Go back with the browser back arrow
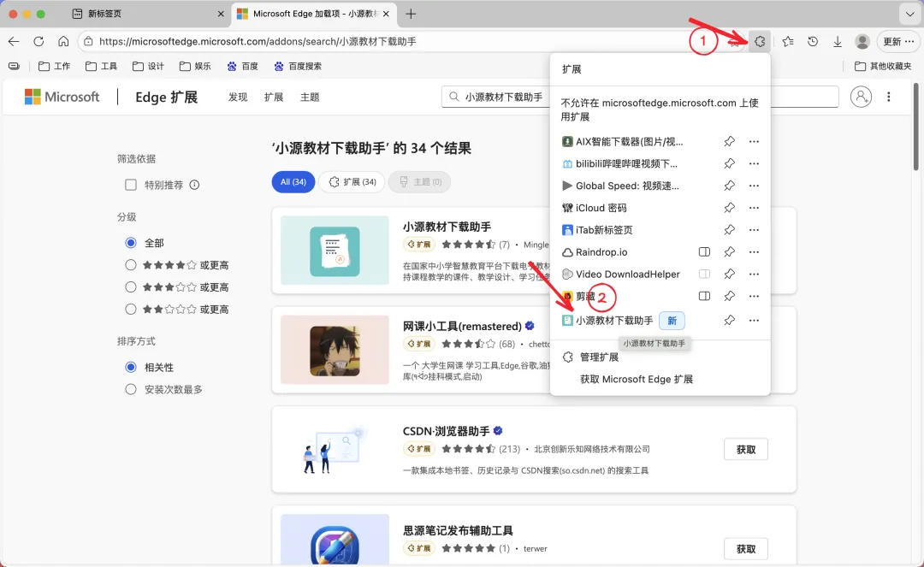The image size is (924, 567). click(x=14, y=41)
